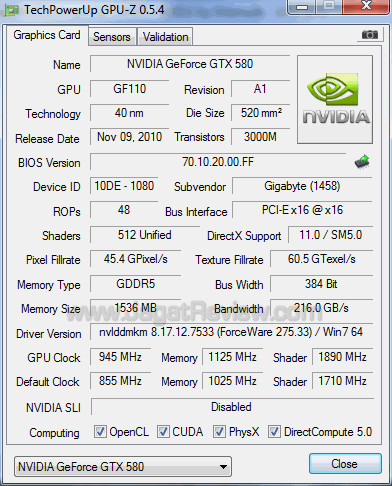
Task: Click the Bus Width field 384 Bit
Action: click(x=321, y=284)
